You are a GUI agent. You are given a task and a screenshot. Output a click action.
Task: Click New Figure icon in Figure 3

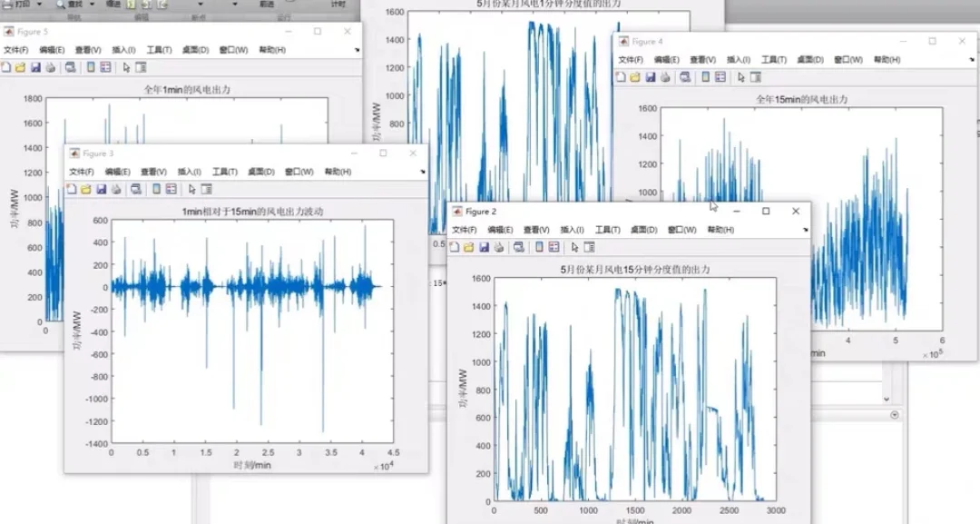click(x=72, y=190)
